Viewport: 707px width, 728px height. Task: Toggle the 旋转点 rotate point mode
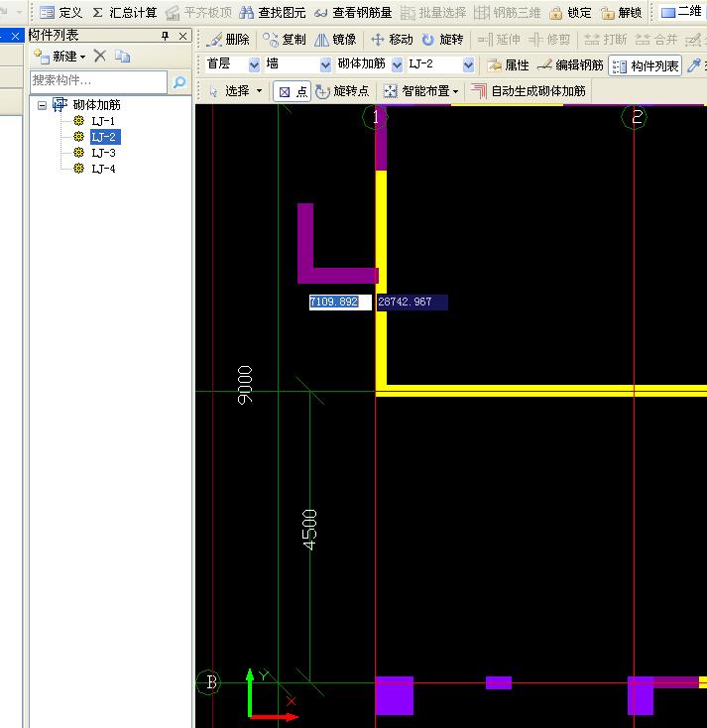point(342,91)
